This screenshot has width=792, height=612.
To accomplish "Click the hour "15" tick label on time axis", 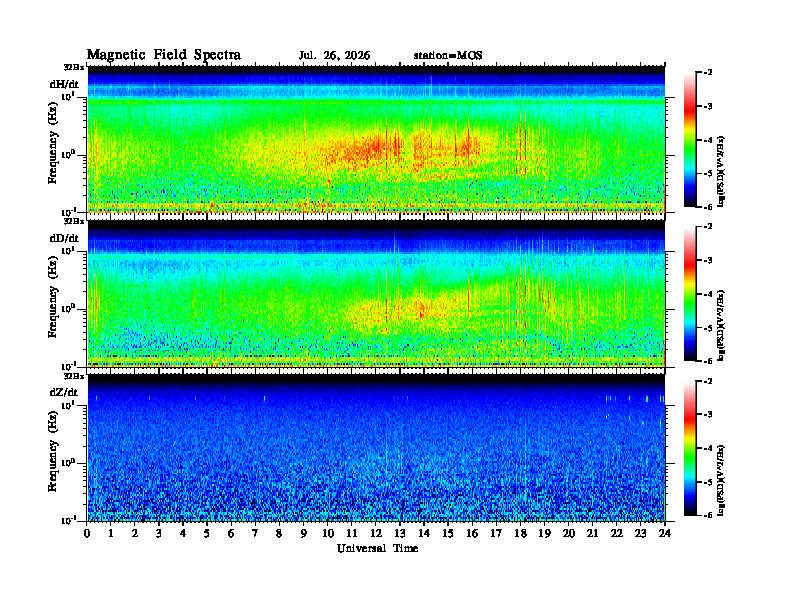I will pos(448,533).
